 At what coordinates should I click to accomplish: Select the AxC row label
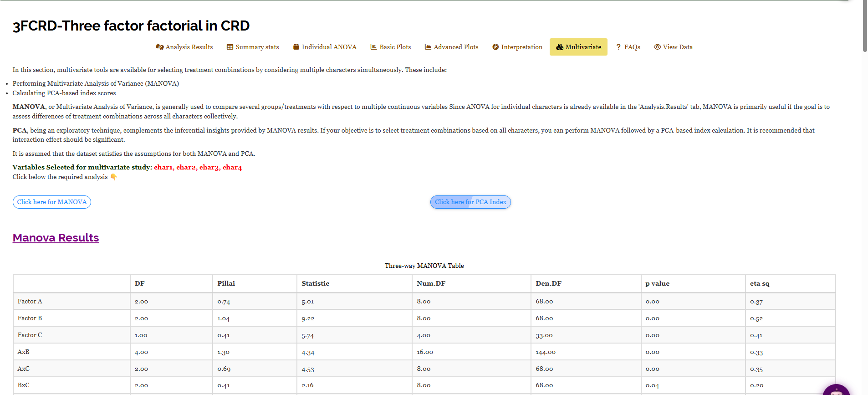click(x=24, y=369)
